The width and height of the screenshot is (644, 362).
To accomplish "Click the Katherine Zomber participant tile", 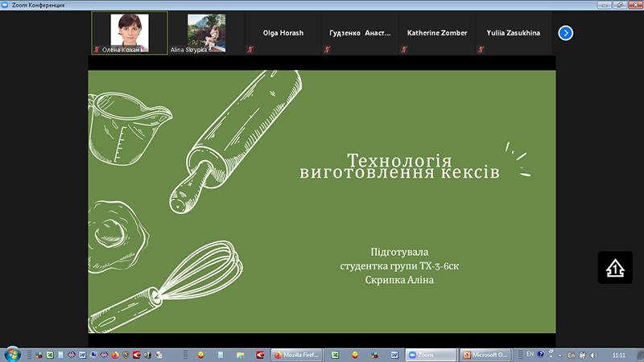I will [439, 33].
